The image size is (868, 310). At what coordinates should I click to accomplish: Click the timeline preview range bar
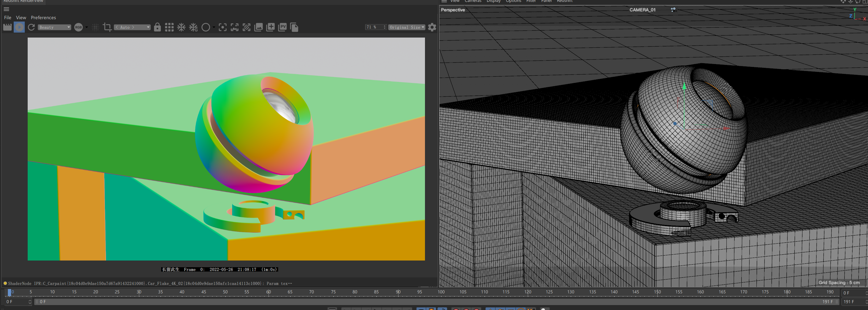pyautogui.click(x=436, y=302)
